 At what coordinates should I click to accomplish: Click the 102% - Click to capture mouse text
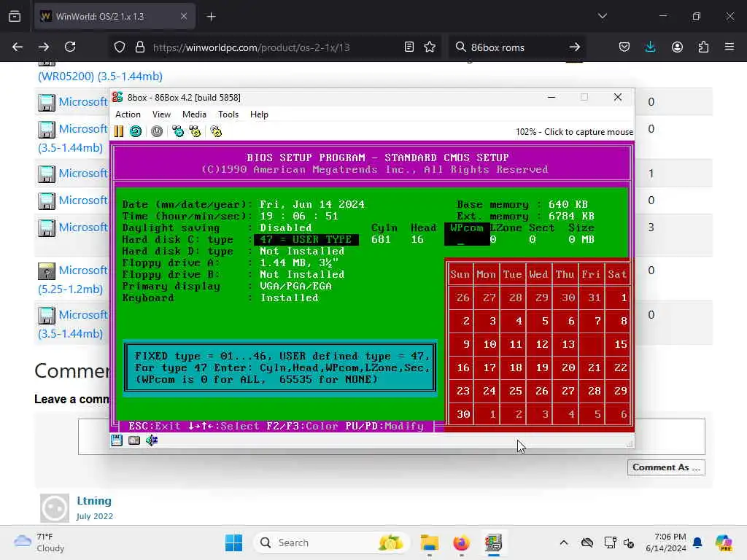pyautogui.click(x=574, y=132)
